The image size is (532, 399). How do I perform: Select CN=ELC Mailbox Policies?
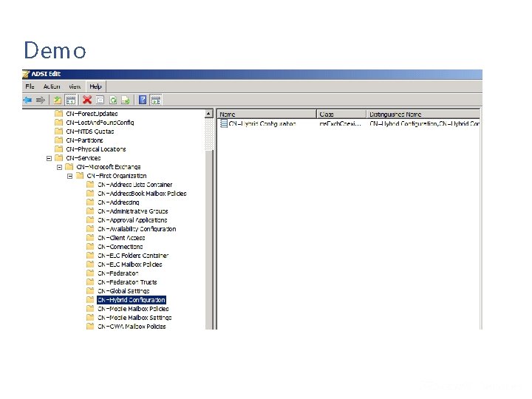coord(130,264)
